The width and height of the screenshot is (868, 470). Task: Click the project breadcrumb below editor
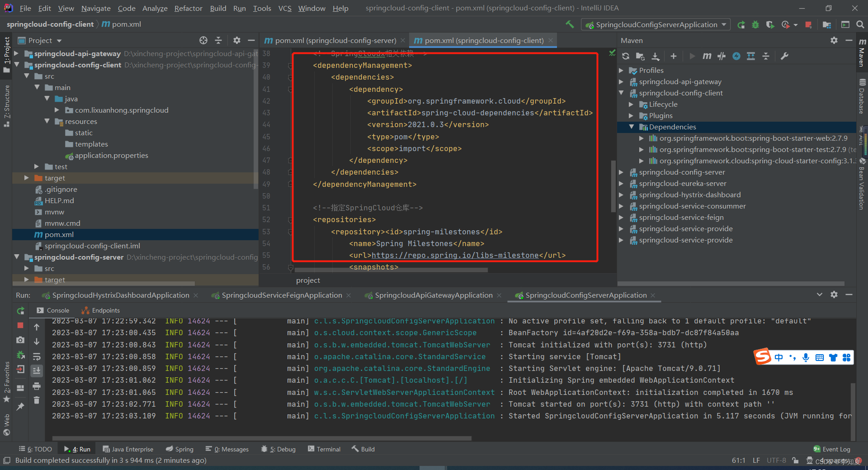pyautogui.click(x=308, y=280)
